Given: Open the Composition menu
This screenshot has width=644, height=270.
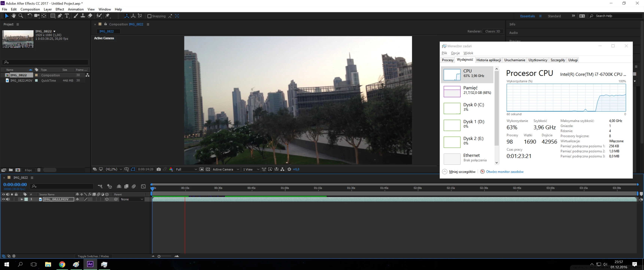Looking at the screenshot, I should tap(30, 9).
